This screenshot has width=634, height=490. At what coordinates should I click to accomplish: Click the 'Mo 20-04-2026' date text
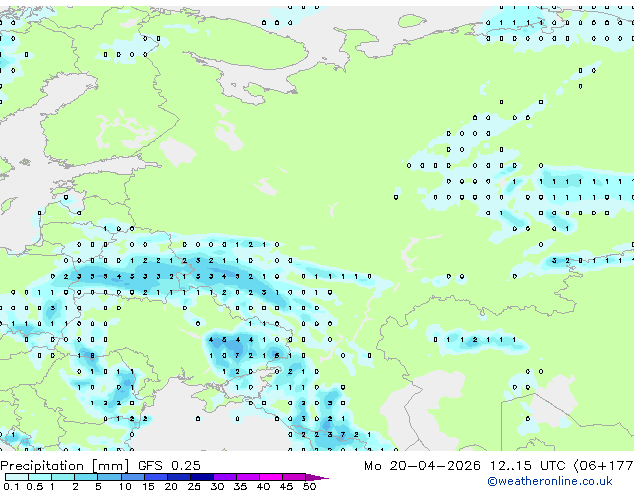click(x=422, y=466)
